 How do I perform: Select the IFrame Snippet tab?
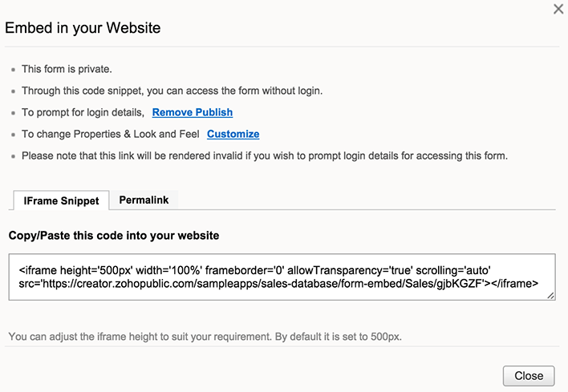(61, 200)
